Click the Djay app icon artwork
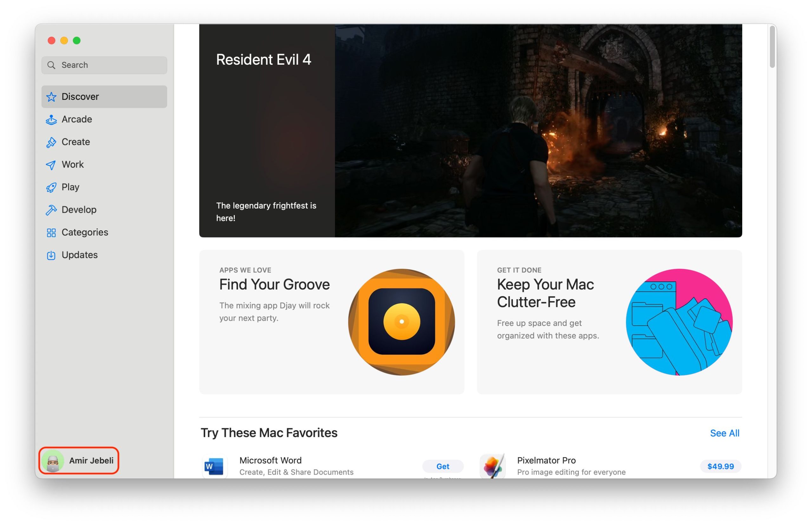This screenshot has height=525, width=812. pyautogui.click(x=401, y=322)
